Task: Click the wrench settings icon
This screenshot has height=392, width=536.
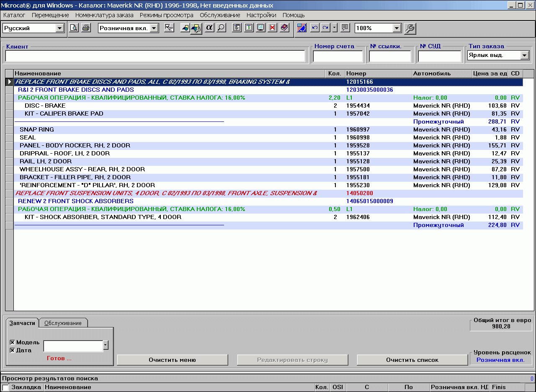Action: point(410,28)
